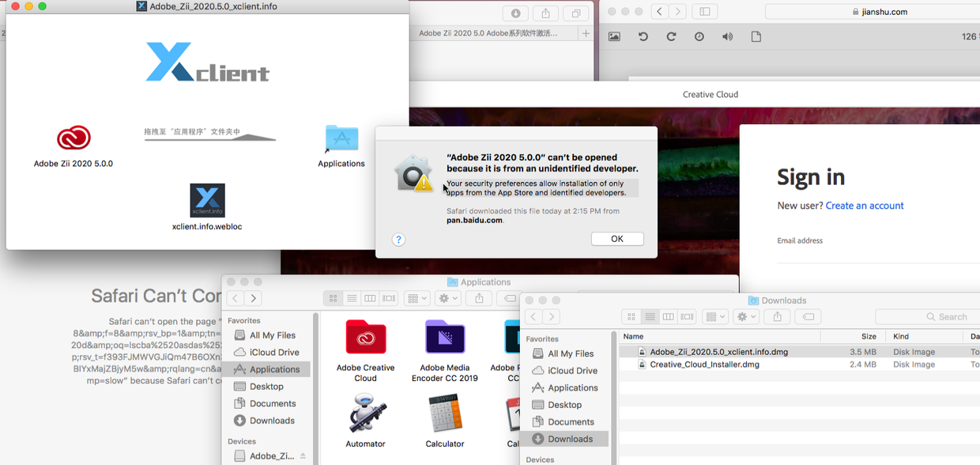Image resolution: width=980 pixels, height=465 pixels.
Task: Click the Search field in the Downloads window
Action: coord(928,316)
